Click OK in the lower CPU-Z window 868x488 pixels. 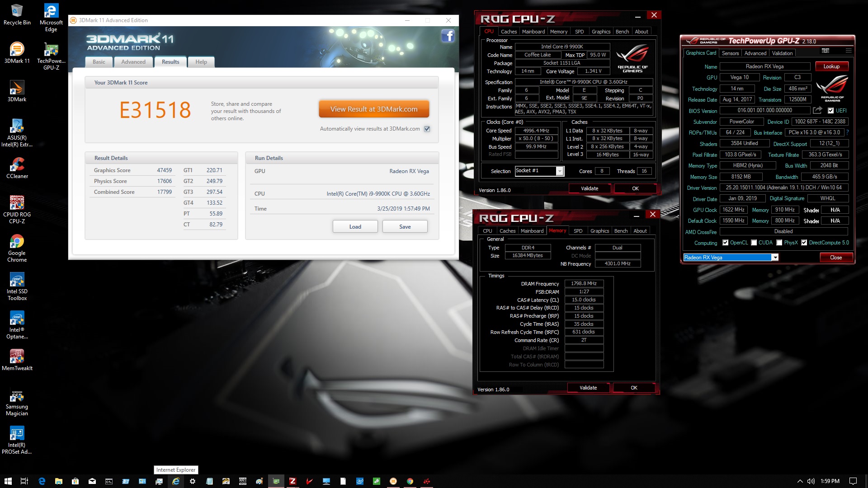pyautogui.click(x=634, y=388)
